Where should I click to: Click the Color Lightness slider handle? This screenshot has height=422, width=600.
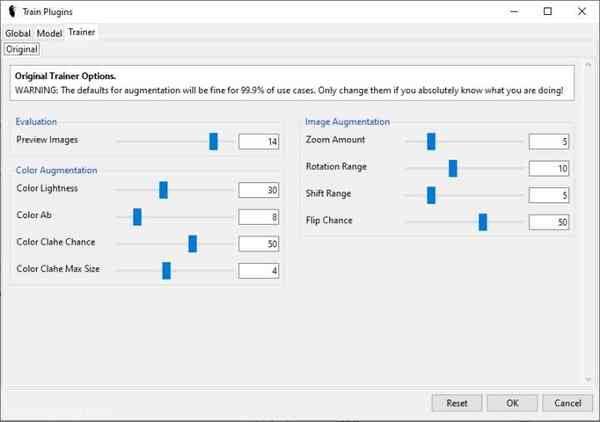tap(163, 190)
